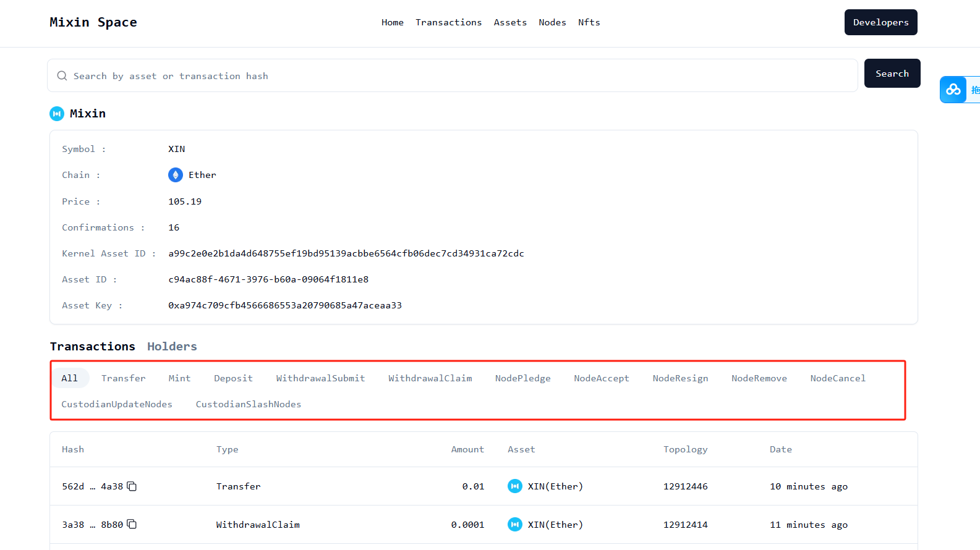This screenshot has height=550, width=980.
Task: Copy hash 3a38 … 8b80 with copy icon
Action: pos(132,524)
